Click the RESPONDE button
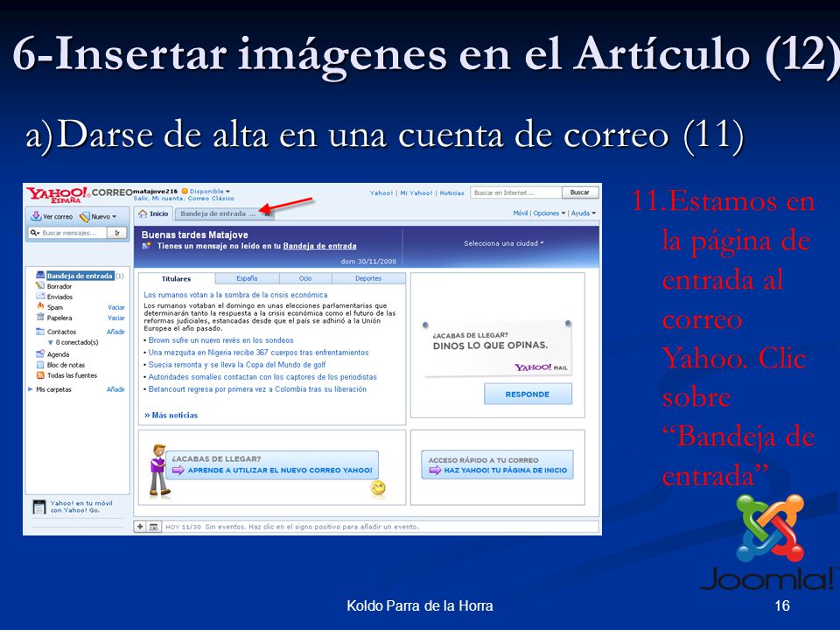This screenshot has width=840, height=630. [x=528, y=395]
